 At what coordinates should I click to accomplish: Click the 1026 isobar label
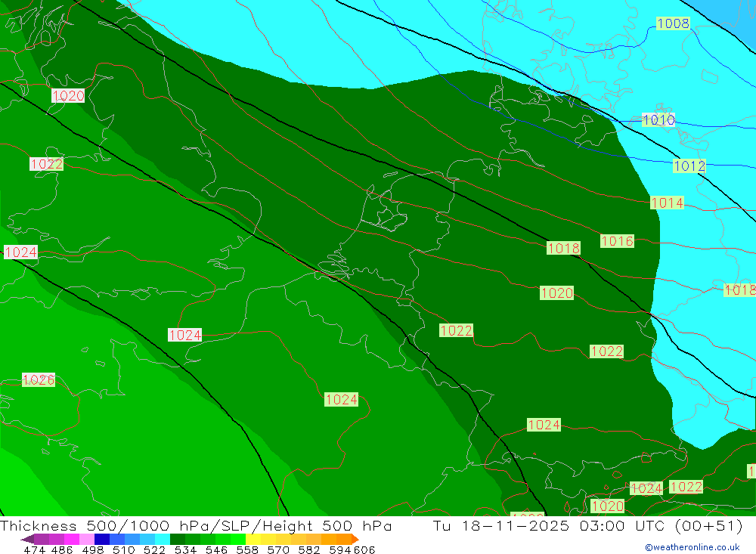point(39,380)
